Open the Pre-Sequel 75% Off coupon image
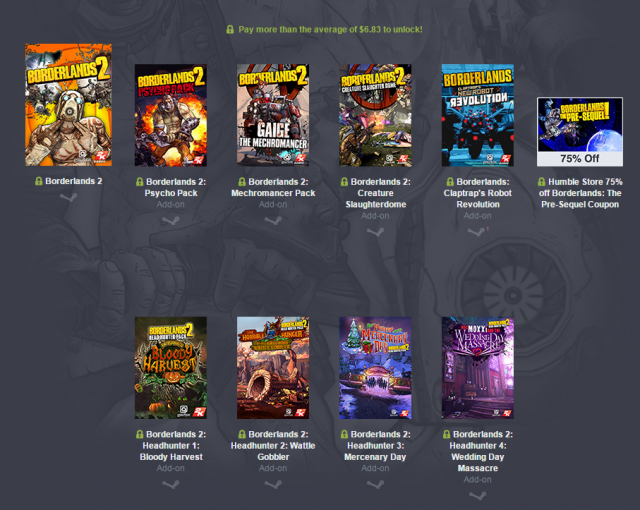Image resolution: width=640 pixels, height=510 pixels. pos(580,131)
